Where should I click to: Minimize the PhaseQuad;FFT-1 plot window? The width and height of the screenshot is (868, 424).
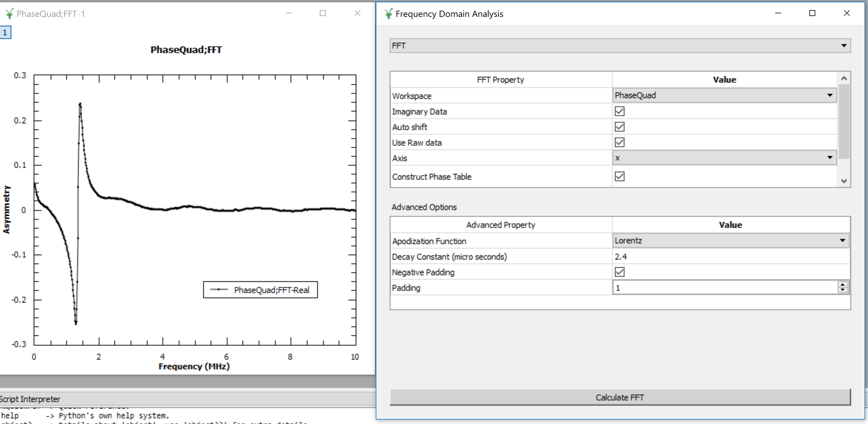288,13
